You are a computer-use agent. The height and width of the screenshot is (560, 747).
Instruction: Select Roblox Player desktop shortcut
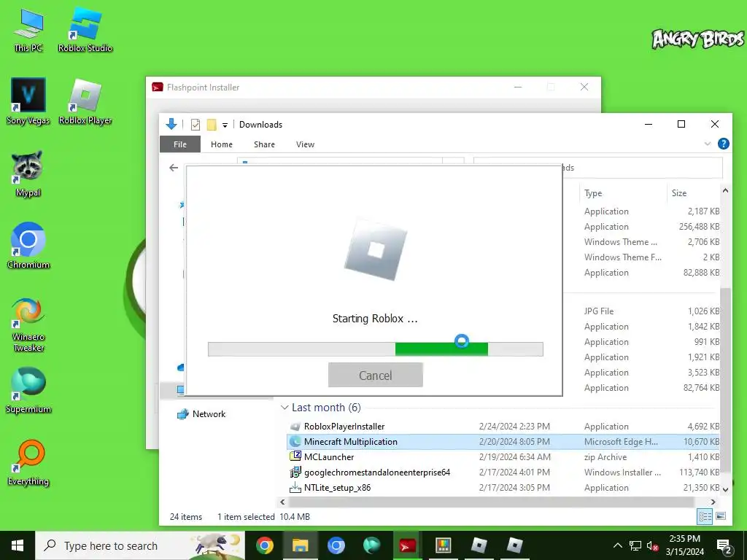pos(85,101)
